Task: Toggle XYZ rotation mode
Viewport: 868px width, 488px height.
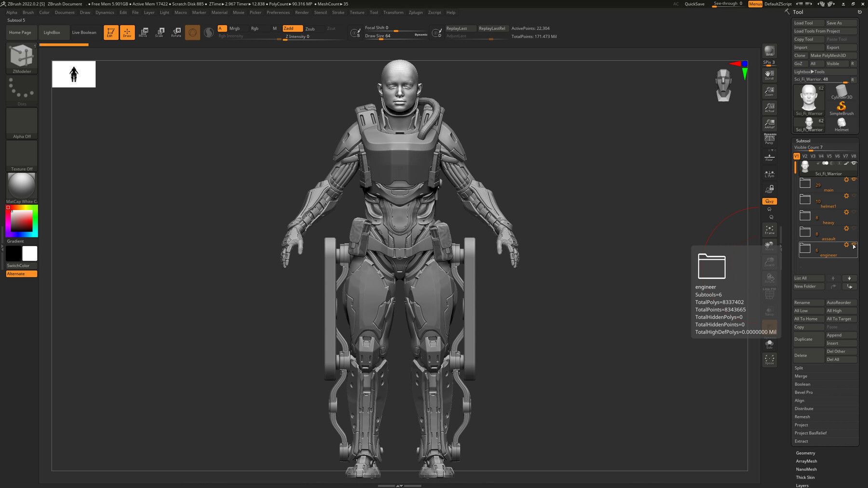Action: click(769, 201)
